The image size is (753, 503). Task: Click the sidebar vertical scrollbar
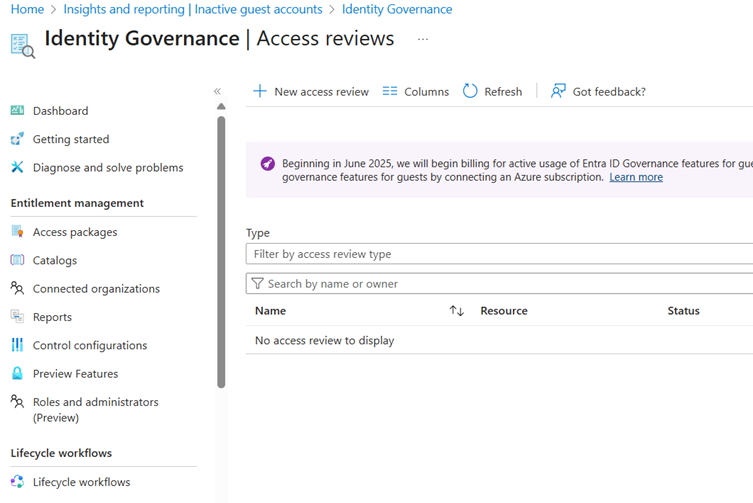click(x=221, y=250)
